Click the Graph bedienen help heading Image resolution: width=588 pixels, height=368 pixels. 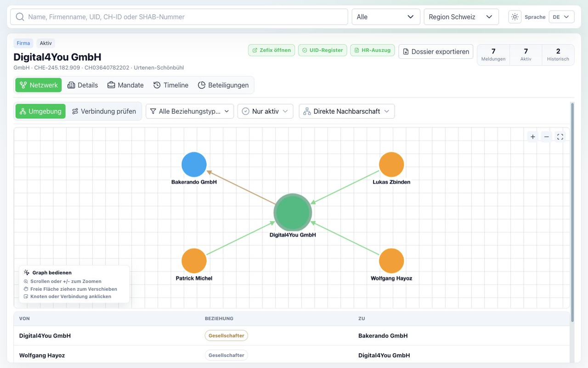coord(52,273)
